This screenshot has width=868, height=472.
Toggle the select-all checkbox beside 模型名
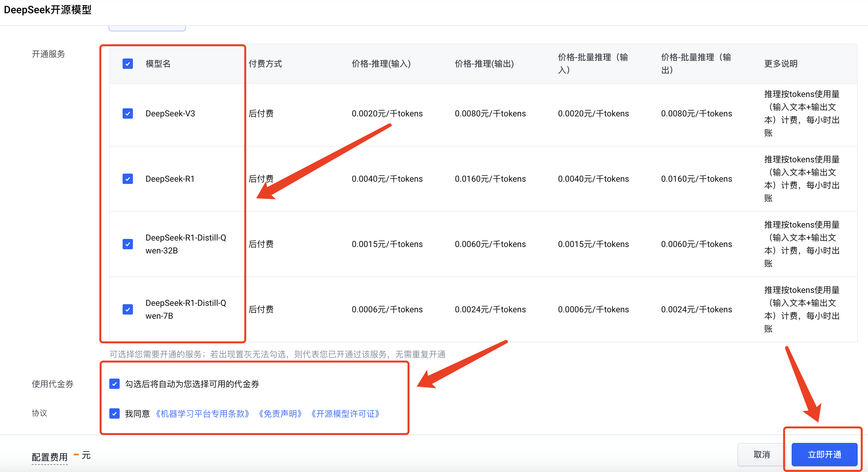click(x=128, y=64)
